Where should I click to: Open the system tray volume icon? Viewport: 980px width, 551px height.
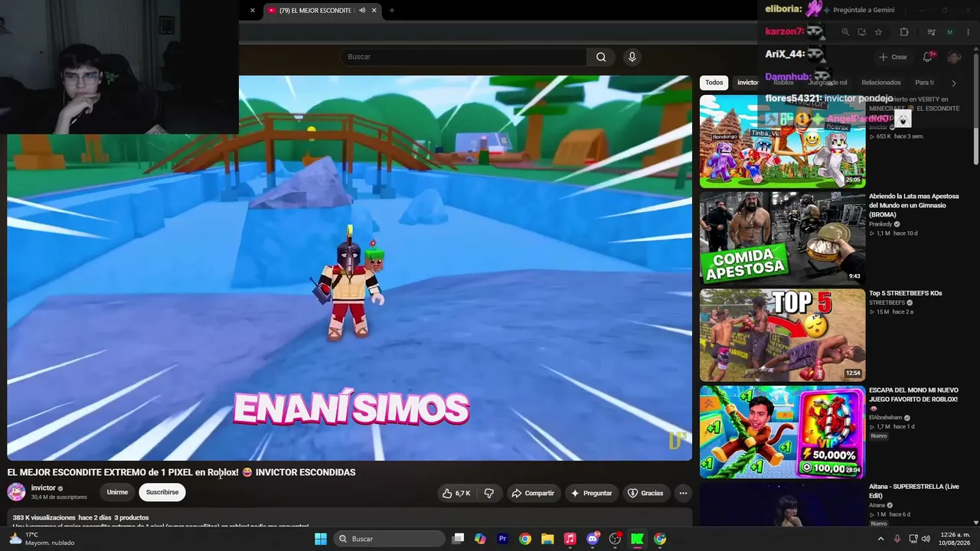(x=926, y=539)
